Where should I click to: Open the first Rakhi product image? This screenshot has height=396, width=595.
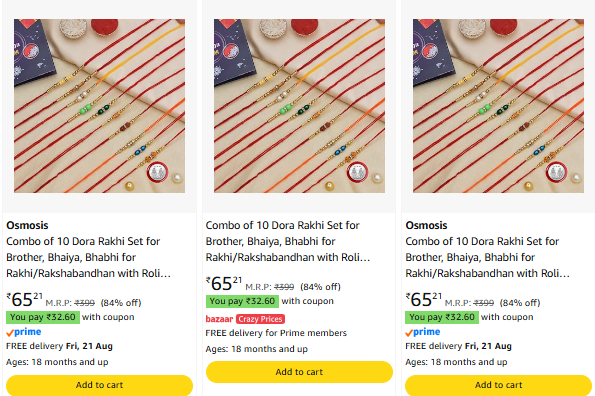tap(99, 106)
